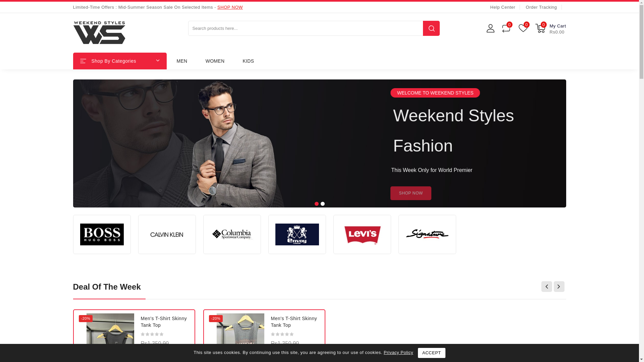The height and width of the screenshot is (362, 644).
Task: Accept the cookies notice
Action: coord(431,353)
